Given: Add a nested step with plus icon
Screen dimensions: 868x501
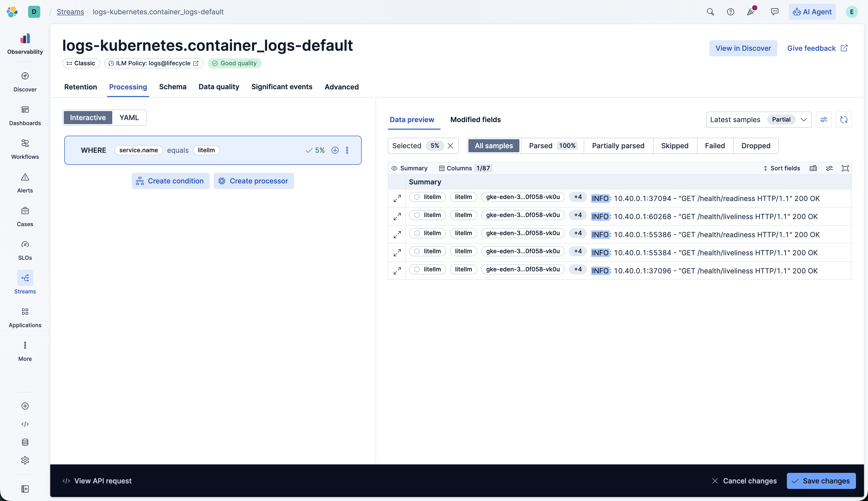Looking at the screenshot, I should [x=335, y=150].
